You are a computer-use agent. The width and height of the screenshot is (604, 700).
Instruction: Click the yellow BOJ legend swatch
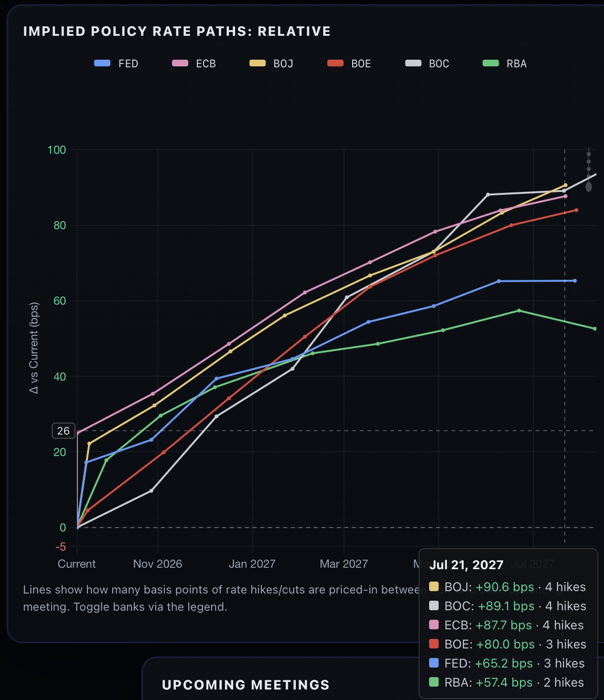point(258,63)
